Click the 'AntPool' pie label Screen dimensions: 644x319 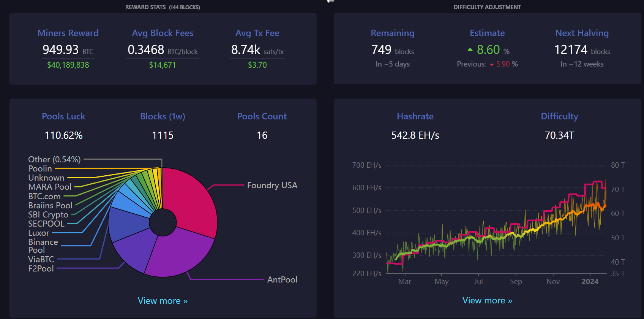[282, 279]
